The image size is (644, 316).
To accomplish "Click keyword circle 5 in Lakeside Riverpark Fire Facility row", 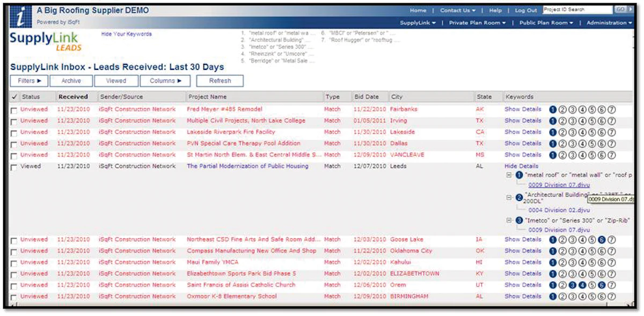I will (592, 132).
